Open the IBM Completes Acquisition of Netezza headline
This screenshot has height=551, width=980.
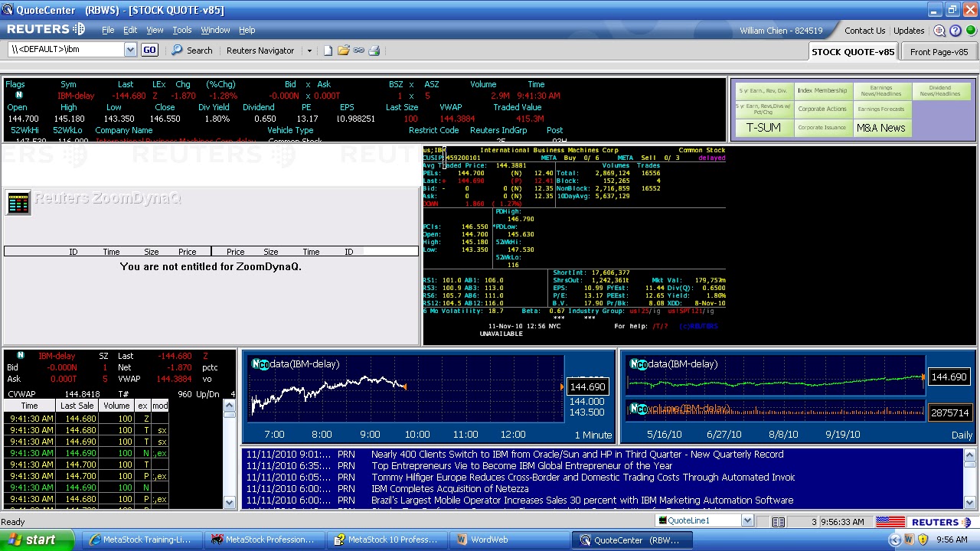pos(450,489)
